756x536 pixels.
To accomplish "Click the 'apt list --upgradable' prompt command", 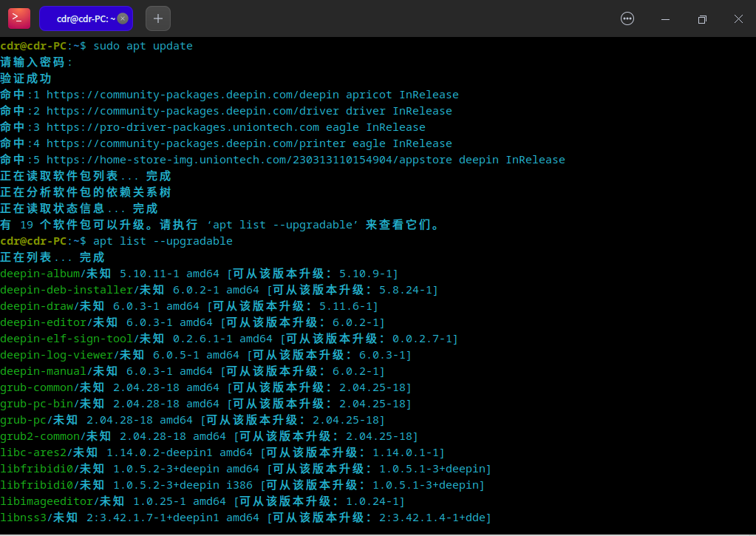I will 163,241.
